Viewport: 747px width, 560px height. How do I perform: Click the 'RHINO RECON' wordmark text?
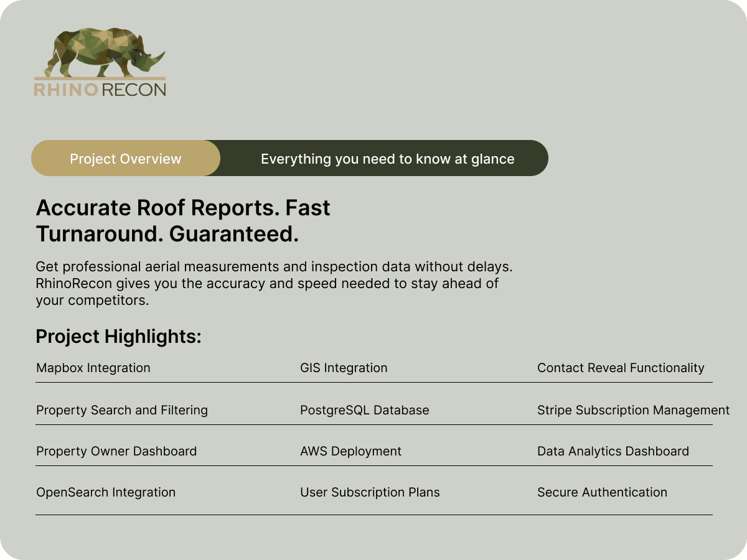pos(100,90)
